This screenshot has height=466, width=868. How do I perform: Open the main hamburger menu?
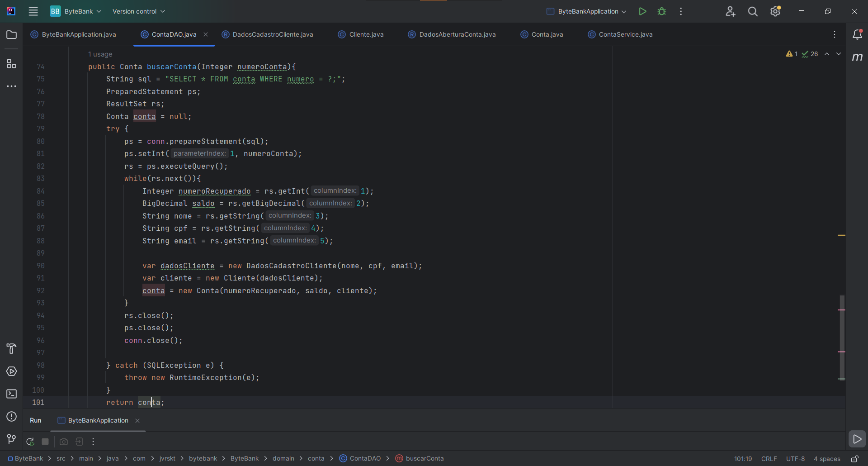point(33,11)
